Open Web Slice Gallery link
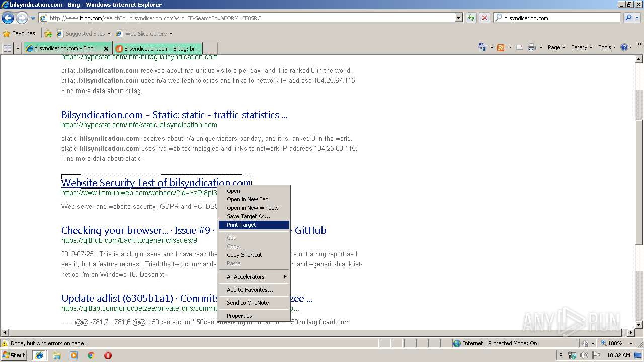This screenshot has height=362, width=644. 144,34
